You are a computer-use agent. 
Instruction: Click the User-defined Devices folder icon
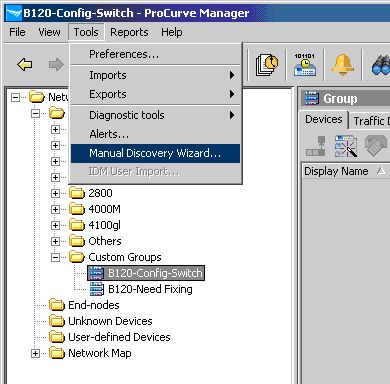coord(57,337)
